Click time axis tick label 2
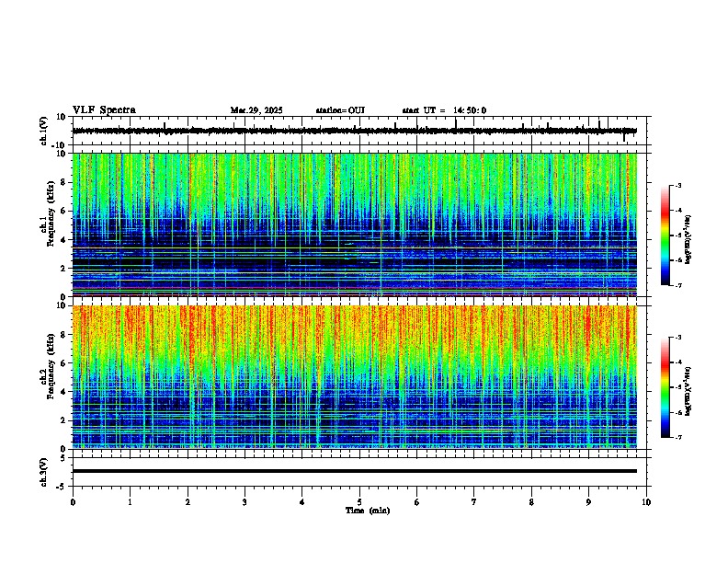 (x=188, y=502)
